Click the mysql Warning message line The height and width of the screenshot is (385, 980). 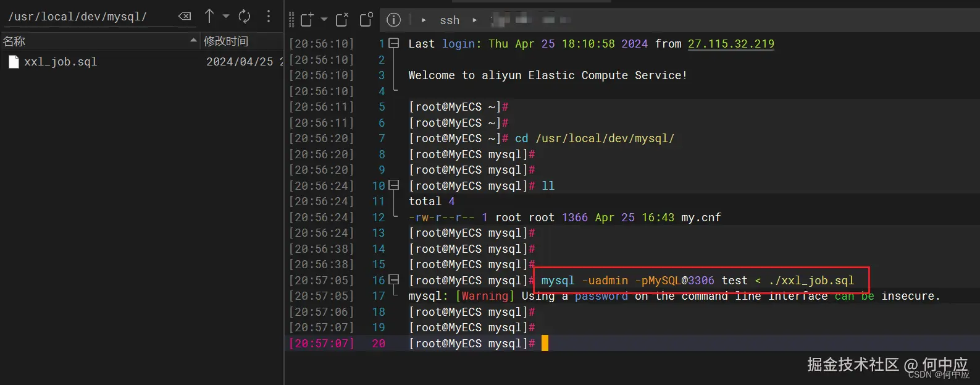(674, 296)
